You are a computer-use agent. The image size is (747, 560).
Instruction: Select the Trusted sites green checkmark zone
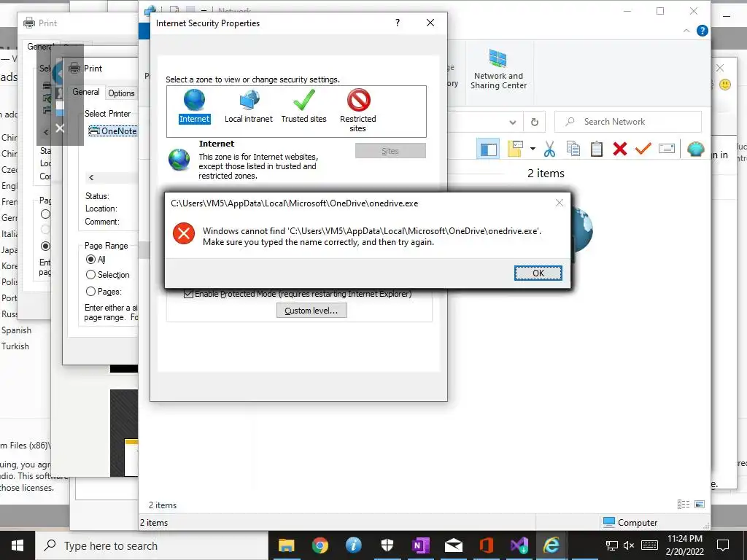point(303,106)
